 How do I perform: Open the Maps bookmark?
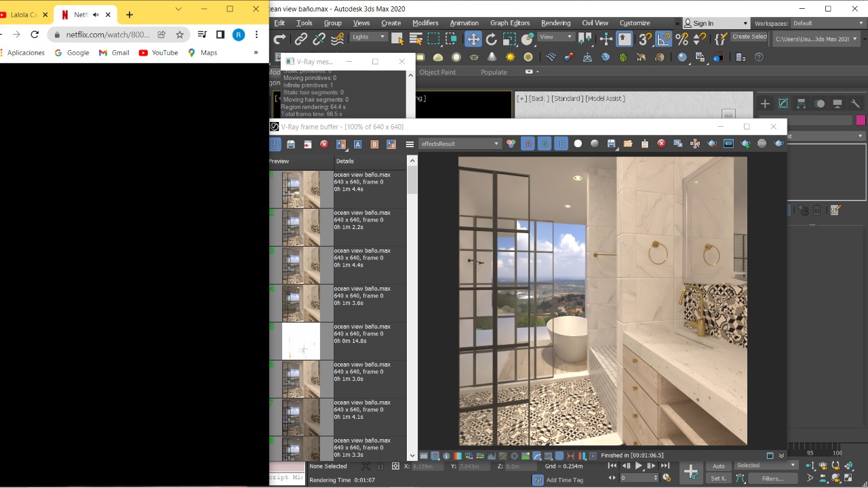click(203, 53)
